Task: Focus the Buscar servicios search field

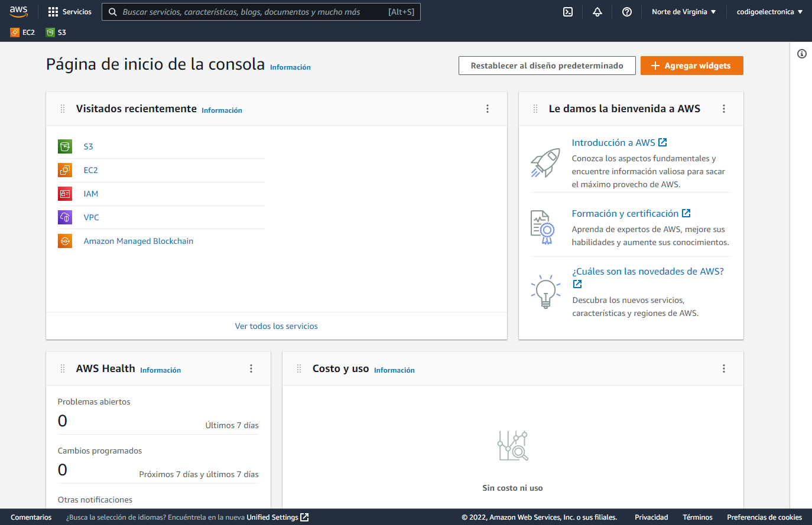Action: (261, 12)
